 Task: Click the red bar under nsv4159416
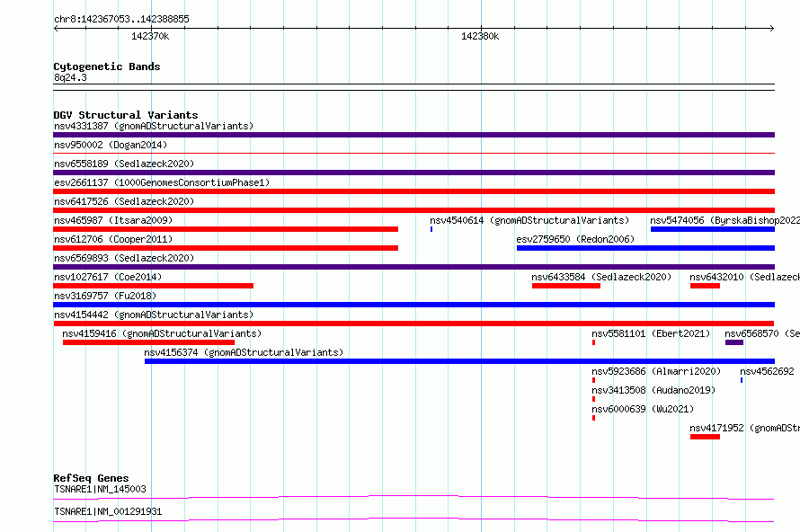pyautogui.click(x=148, y=342)
